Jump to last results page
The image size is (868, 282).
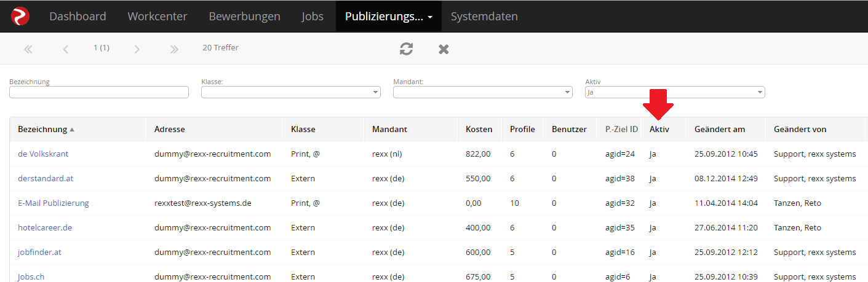coord(174,49)
